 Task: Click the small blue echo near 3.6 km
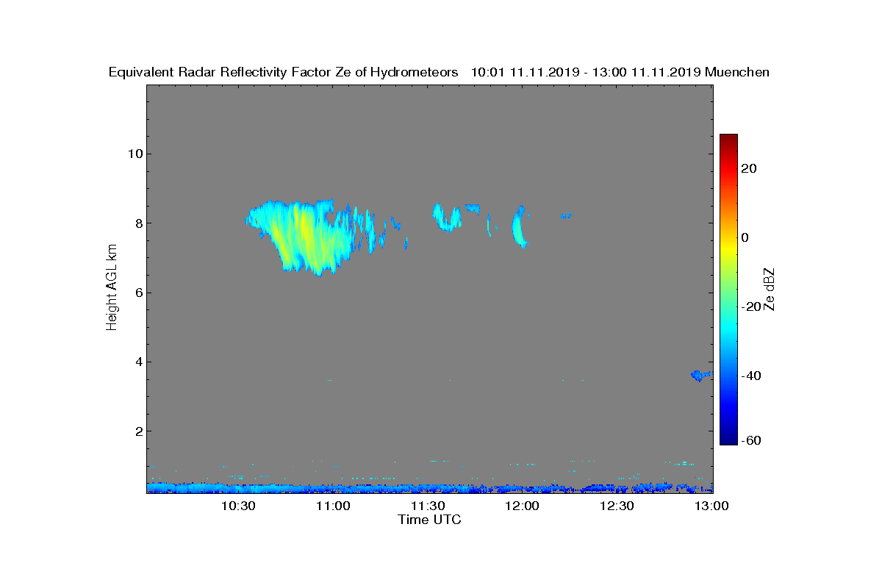[x=701, y=376]
